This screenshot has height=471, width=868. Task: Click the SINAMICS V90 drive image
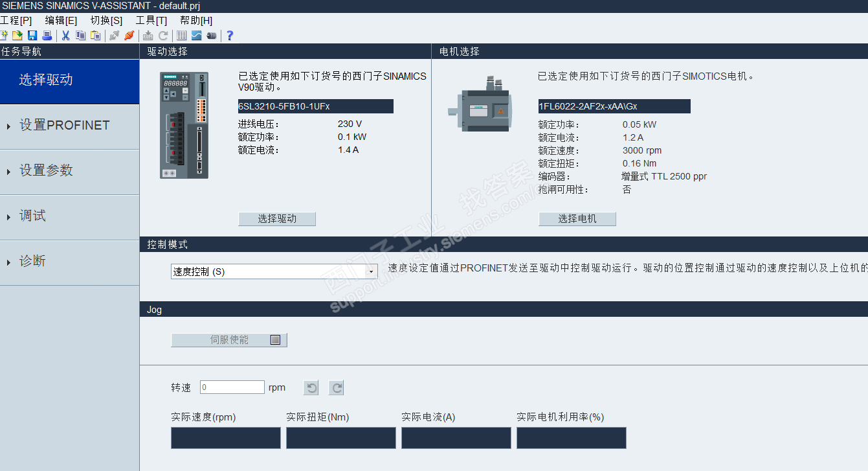tap(184, 125)
